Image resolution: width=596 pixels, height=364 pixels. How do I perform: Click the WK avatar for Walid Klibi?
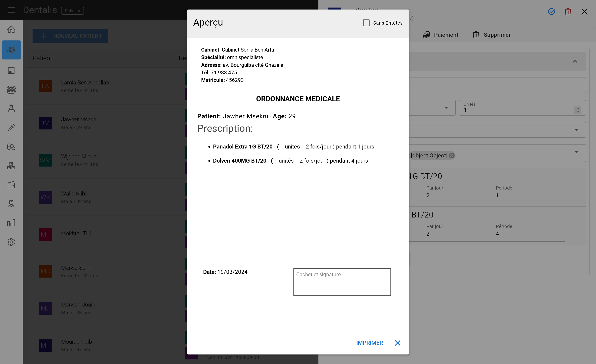click(45, 197)
